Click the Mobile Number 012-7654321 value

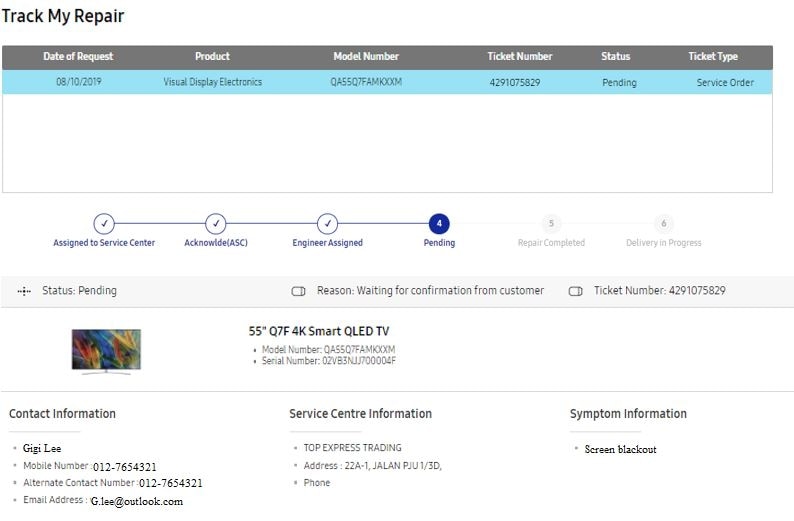point(125,466)
